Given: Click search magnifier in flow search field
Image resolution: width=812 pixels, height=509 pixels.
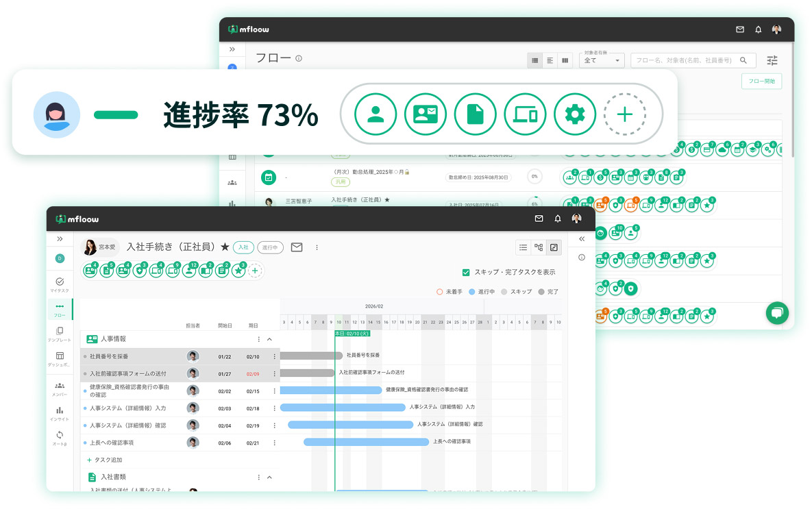Looking at the screenshot, I should pyautogui.click(x=743, y=60).
